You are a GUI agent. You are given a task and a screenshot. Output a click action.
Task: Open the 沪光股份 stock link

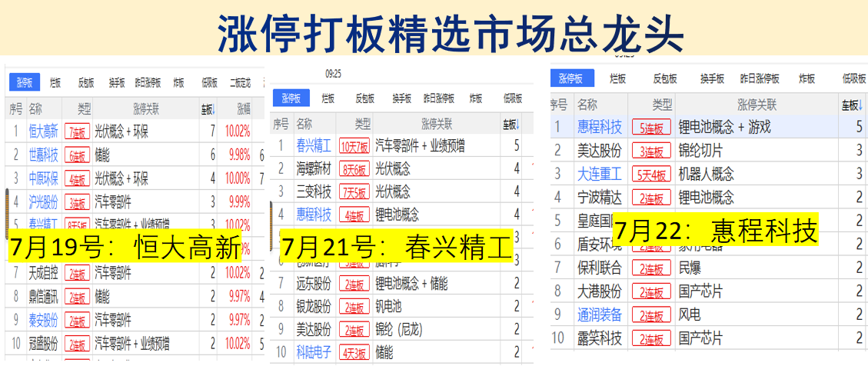[43, 201]
